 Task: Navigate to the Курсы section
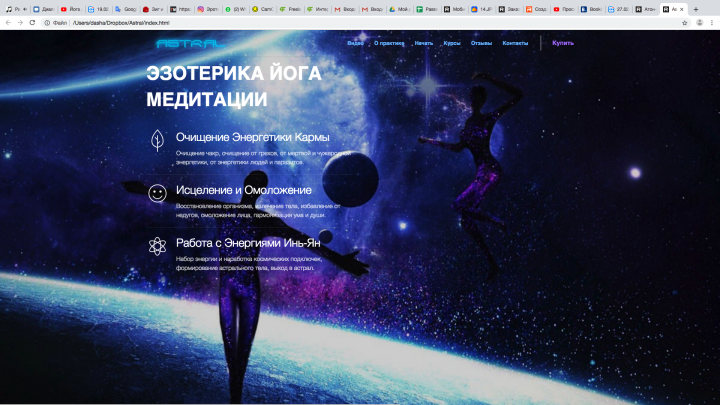click(x=452, y=43)
